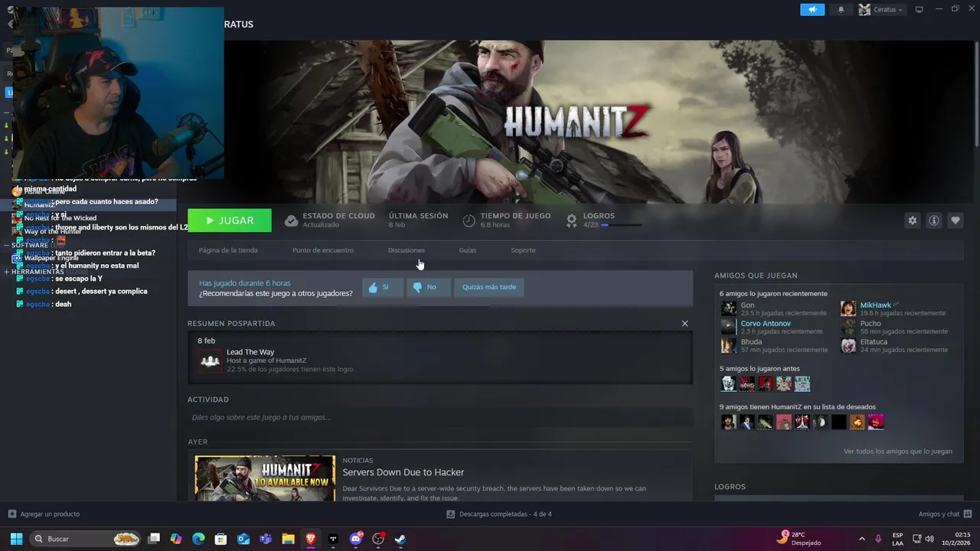Open Task View from the taskbar
The width and height of the screenshot is (980, 551).
(x=154, y=539)
